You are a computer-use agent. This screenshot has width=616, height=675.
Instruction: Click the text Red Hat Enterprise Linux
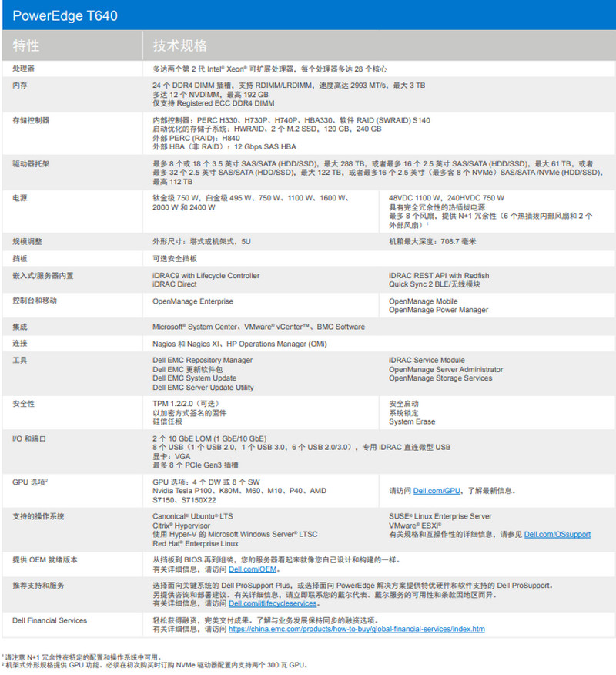(x=196, y=544)
